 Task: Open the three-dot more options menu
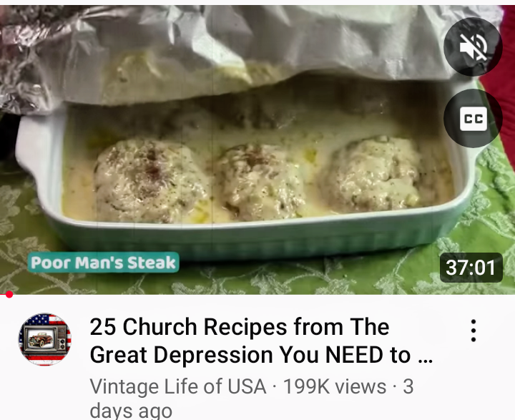tap(474, 331)
